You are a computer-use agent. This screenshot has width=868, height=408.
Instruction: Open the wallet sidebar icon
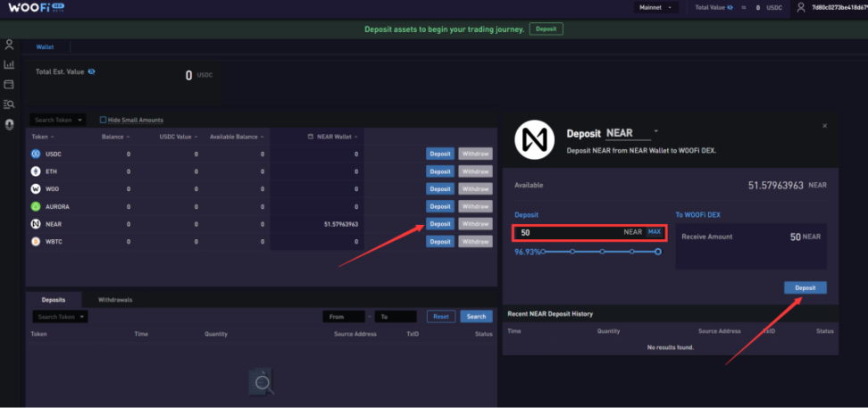click(x=9, y=85)
